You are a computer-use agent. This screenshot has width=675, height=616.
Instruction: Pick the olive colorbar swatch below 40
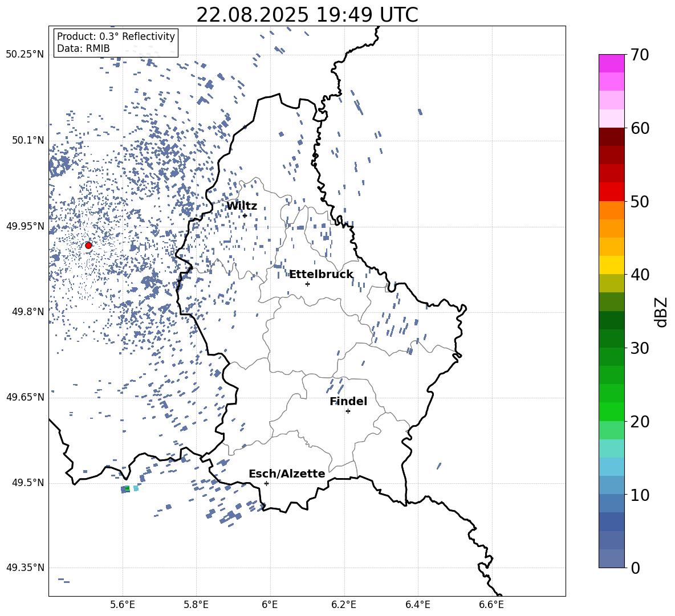(612, 283)
